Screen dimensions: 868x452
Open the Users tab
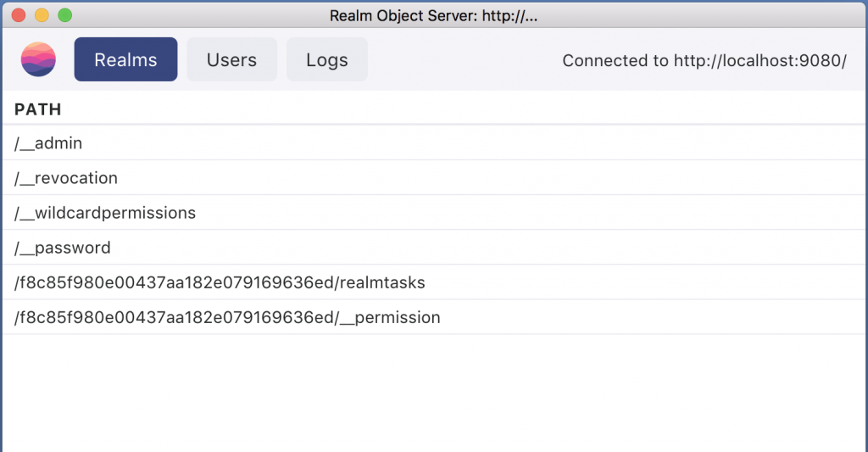coord(231,59)
